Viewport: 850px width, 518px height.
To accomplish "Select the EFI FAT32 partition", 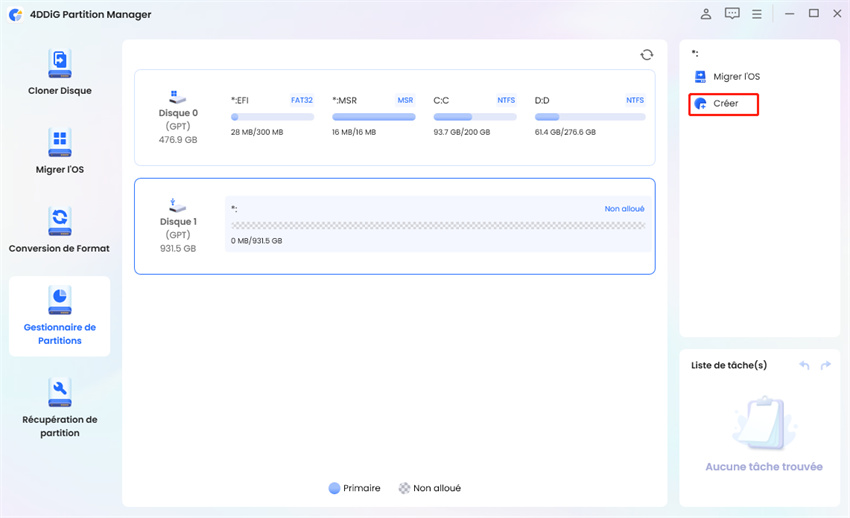I will (x=272, y=116).
